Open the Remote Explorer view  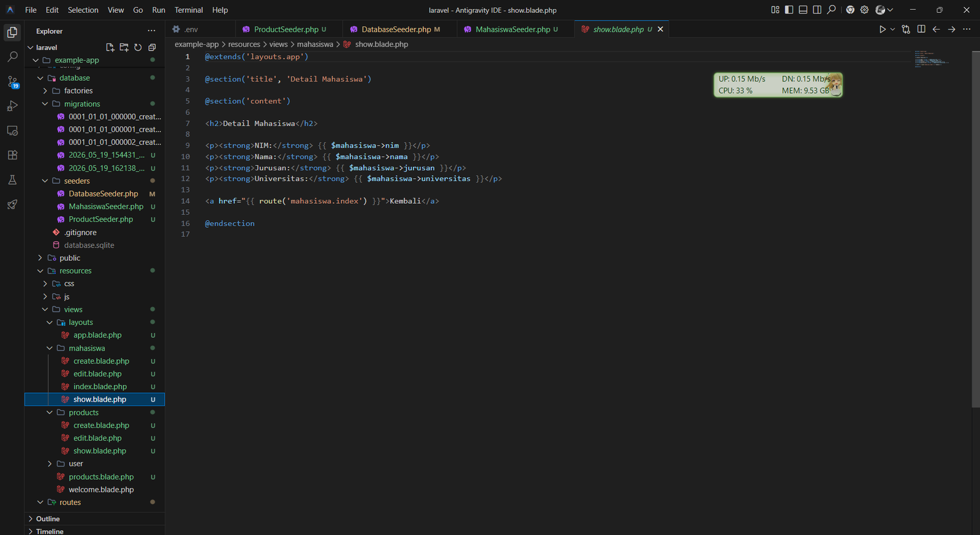(x=12, y=130)
